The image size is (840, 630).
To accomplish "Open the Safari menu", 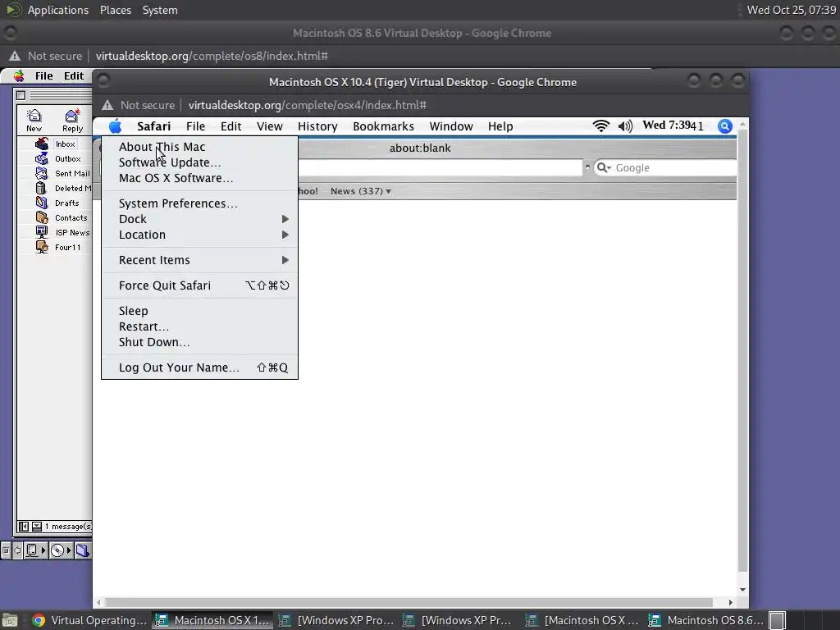I will pyautogui.click(x=153, y=126).
